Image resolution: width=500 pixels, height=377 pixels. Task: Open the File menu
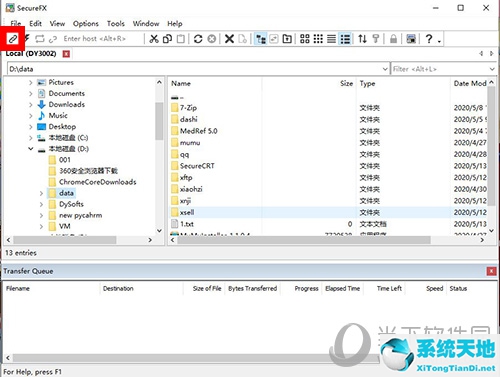(x=16, y=24)
